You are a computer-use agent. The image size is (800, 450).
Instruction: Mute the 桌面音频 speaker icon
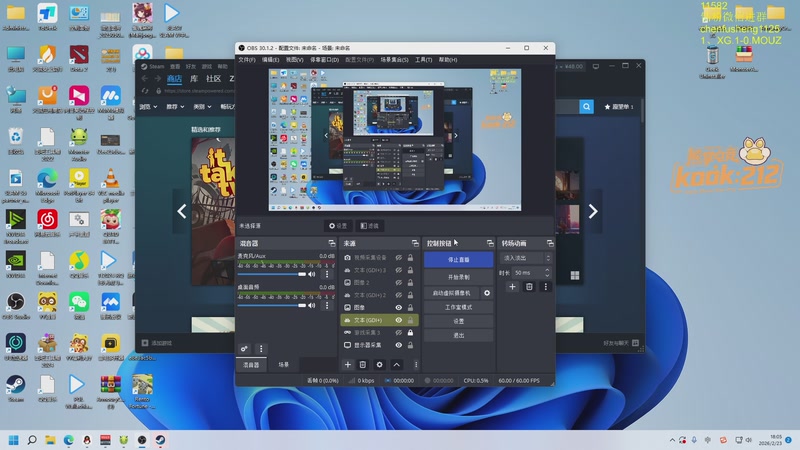(312, 306)
